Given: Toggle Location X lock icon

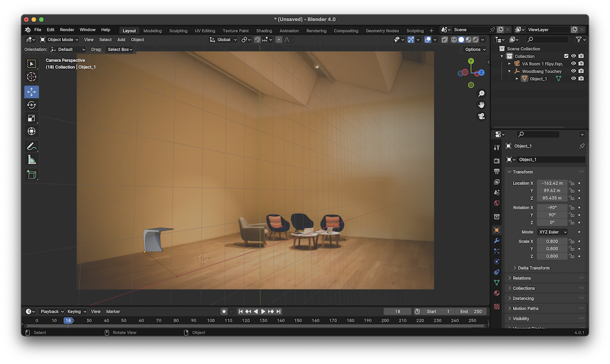Looking at the screenshot, I should (x=572, y=183).
